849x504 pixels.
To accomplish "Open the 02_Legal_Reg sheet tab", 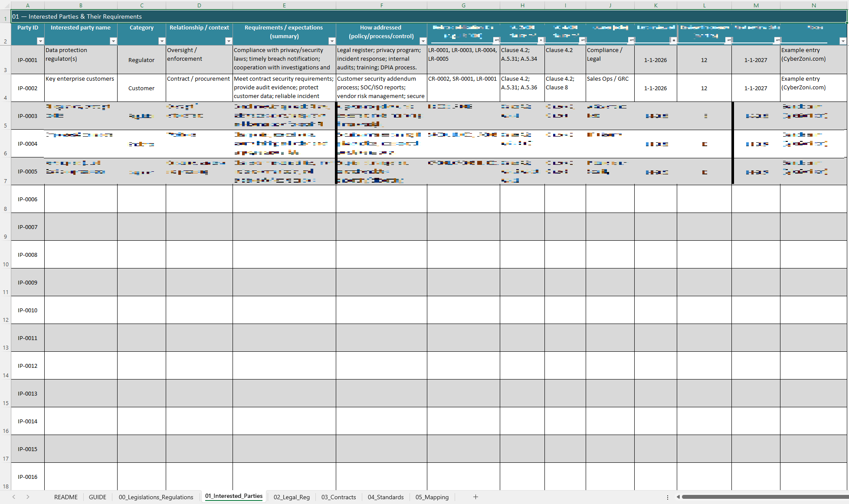I will (292, 497).
